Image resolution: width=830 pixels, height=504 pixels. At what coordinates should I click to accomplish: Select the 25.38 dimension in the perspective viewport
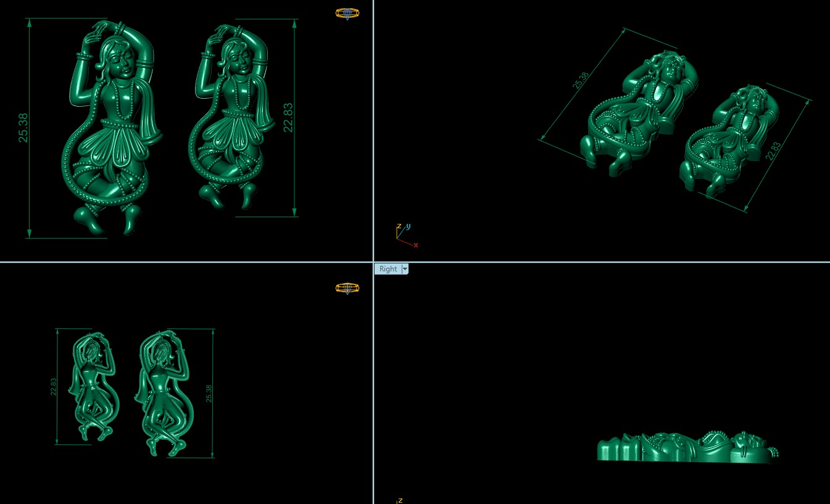tap(581, 81)
